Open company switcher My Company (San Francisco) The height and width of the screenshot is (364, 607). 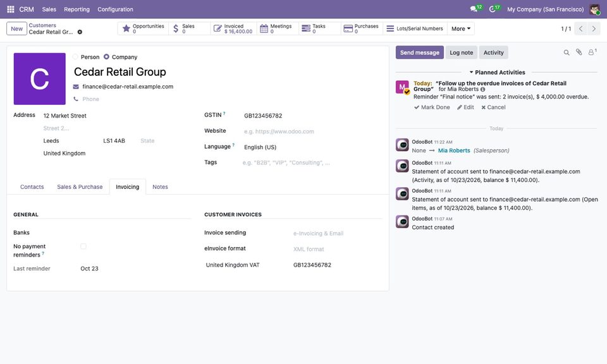545,9
